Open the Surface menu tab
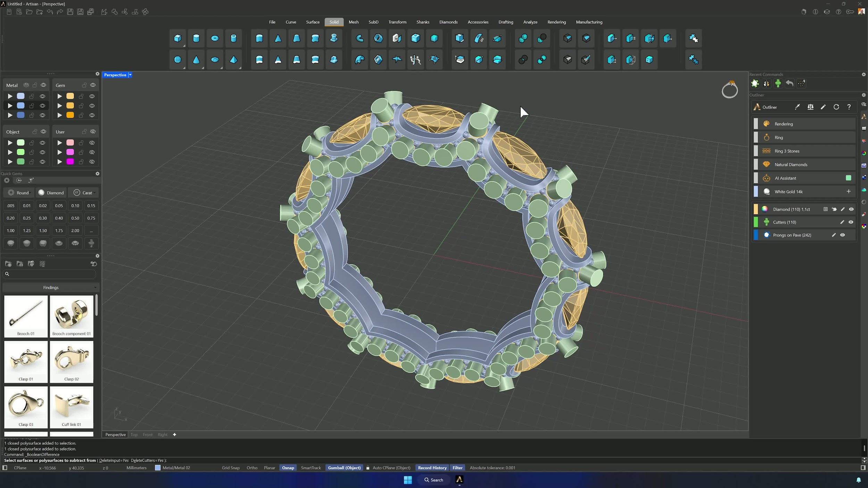 [x=312, y=22]
